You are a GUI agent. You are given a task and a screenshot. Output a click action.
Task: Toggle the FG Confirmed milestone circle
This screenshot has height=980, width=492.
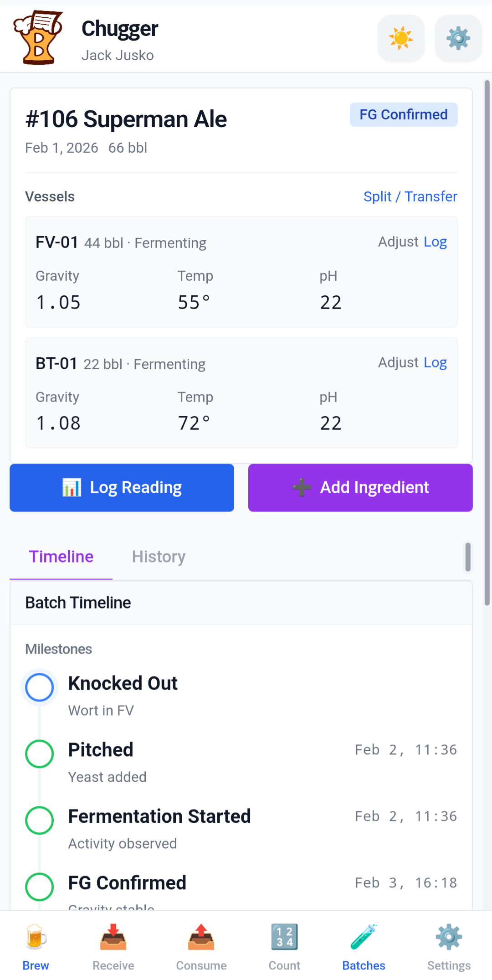click(x=39, y=887)
